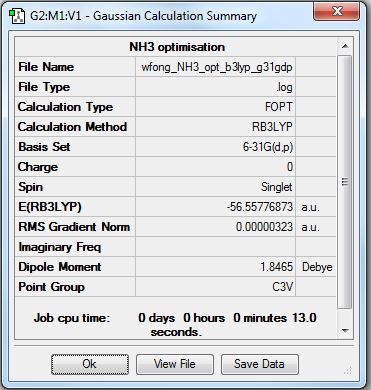371x390 pixels.
Task: Click the 'Charge' row label
Action: (x=38, y=167)
